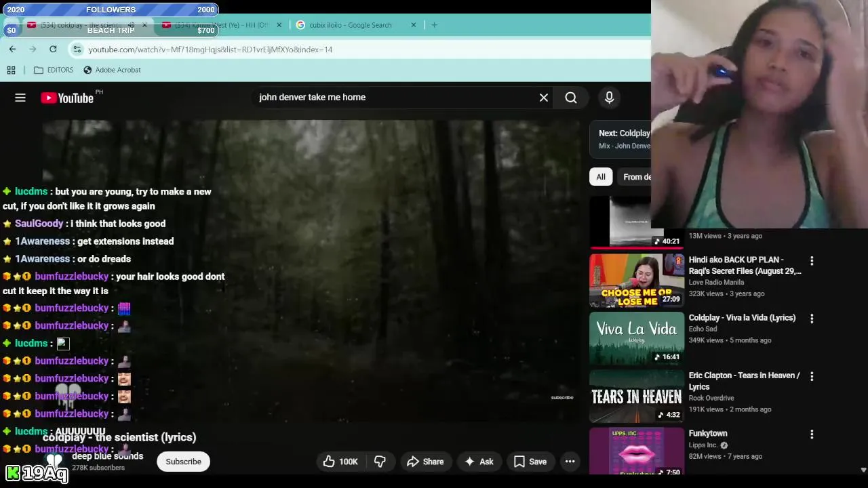Click the address bar URL
This screenshot has width=868, height=488.
pyautogui.click(x=210, y=49)
